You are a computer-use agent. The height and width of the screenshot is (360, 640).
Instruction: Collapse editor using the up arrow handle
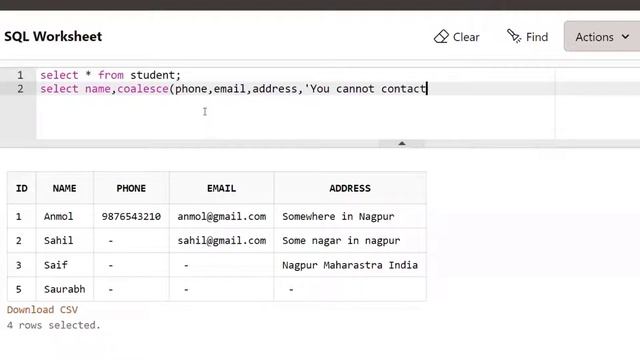[x=402, y=143]
